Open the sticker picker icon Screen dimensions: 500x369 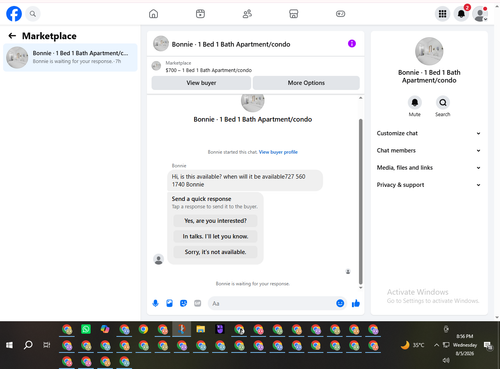[183, 303]
